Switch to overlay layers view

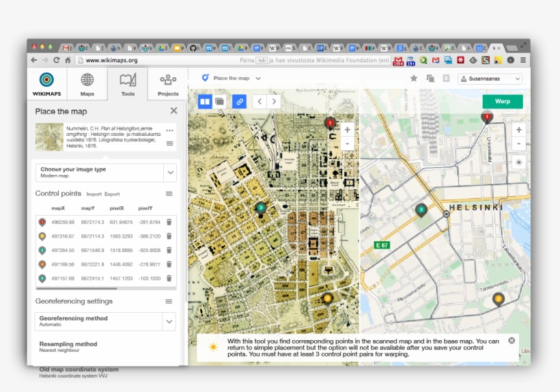click(x=220, y=102)
